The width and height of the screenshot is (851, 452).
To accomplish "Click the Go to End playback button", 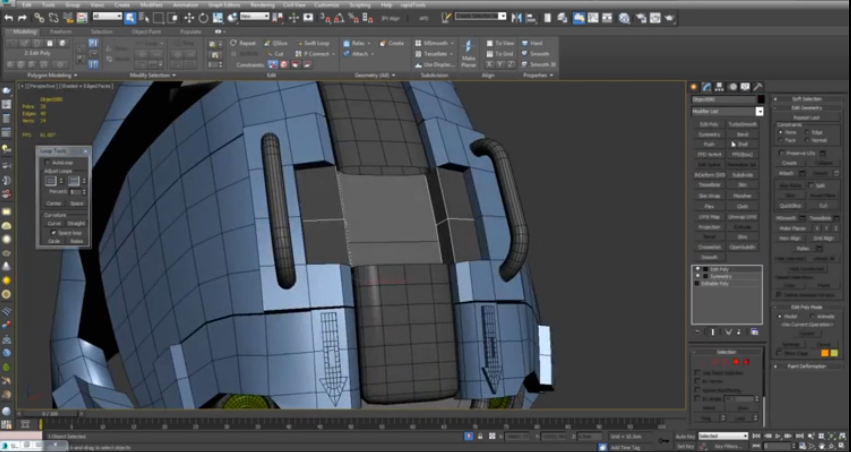I will 798,436.
